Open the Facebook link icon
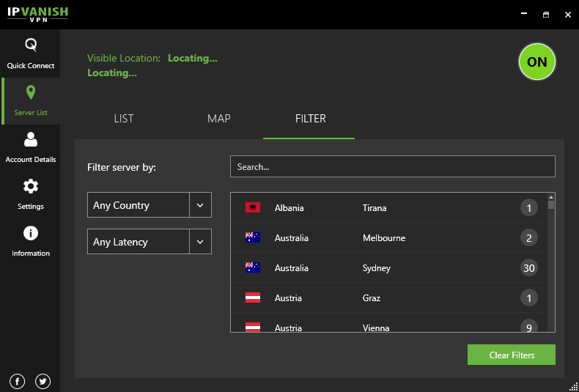 [x=18, y=380]
